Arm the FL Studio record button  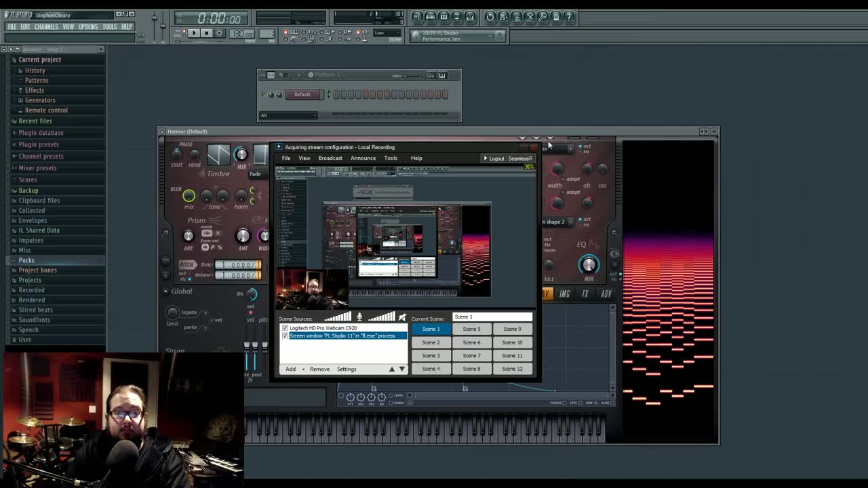coord(220,33)
